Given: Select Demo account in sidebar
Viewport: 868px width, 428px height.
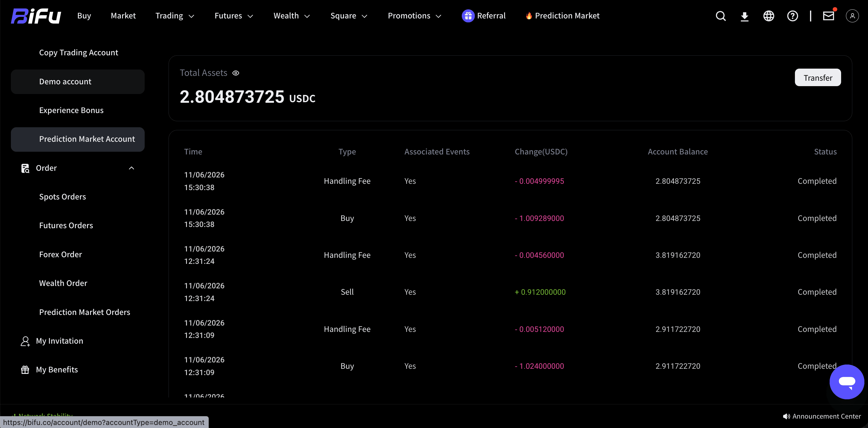Looking at the screenshot, I should pyautogui.click(x=78, y=82).
